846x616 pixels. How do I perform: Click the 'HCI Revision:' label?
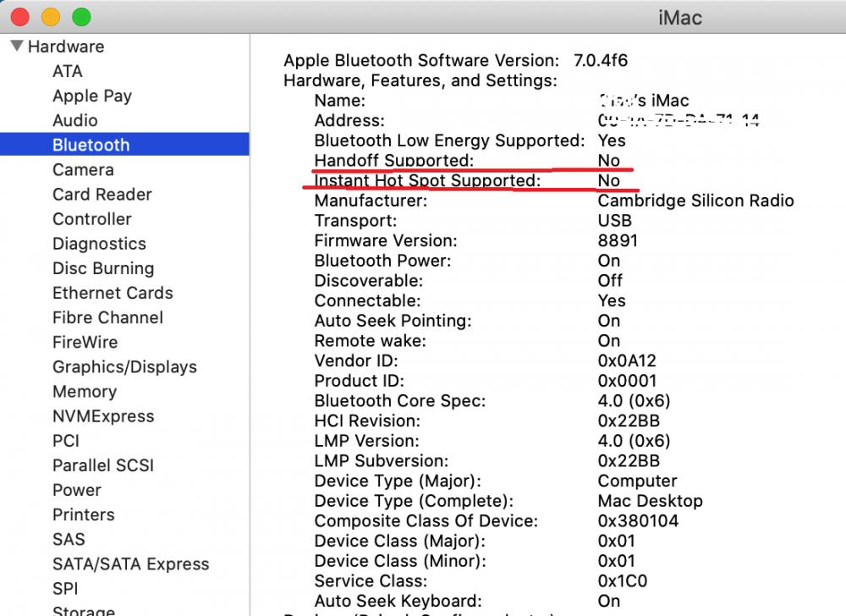pyautogui.click(x=367, y=421)
